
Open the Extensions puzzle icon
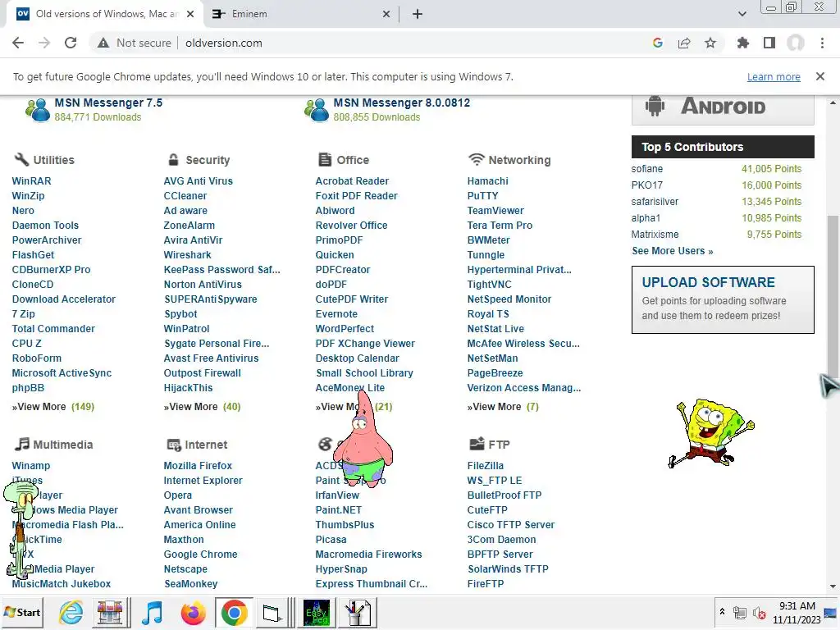(x=743, y=43)
